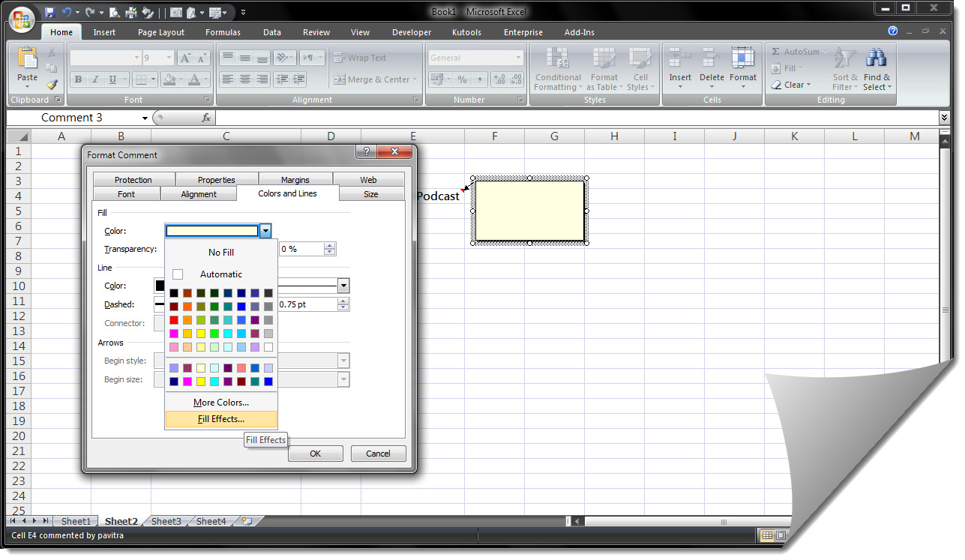Open the Line Color dropdown
The height and width of the screenshot is (560, 965).
click(x=343, y=286)
